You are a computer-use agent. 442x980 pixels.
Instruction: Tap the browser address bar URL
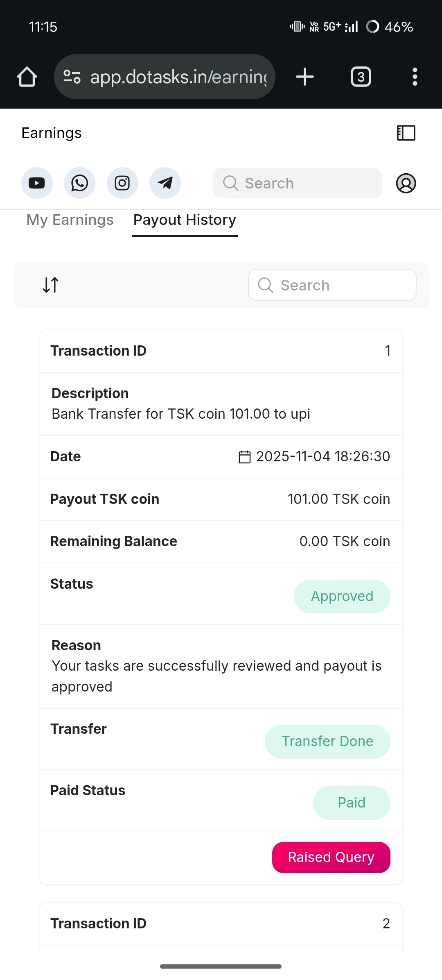(x=178, y=77)
